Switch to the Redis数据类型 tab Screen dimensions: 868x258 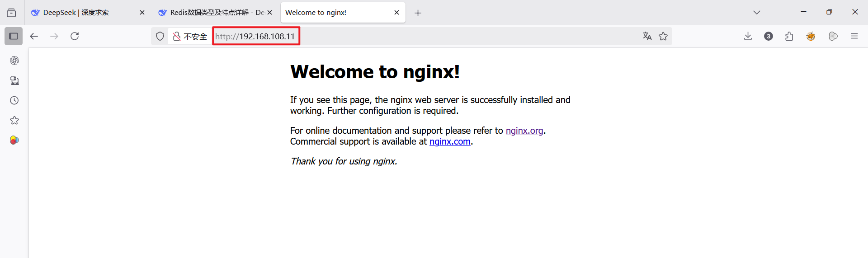(x=215, y=13)
